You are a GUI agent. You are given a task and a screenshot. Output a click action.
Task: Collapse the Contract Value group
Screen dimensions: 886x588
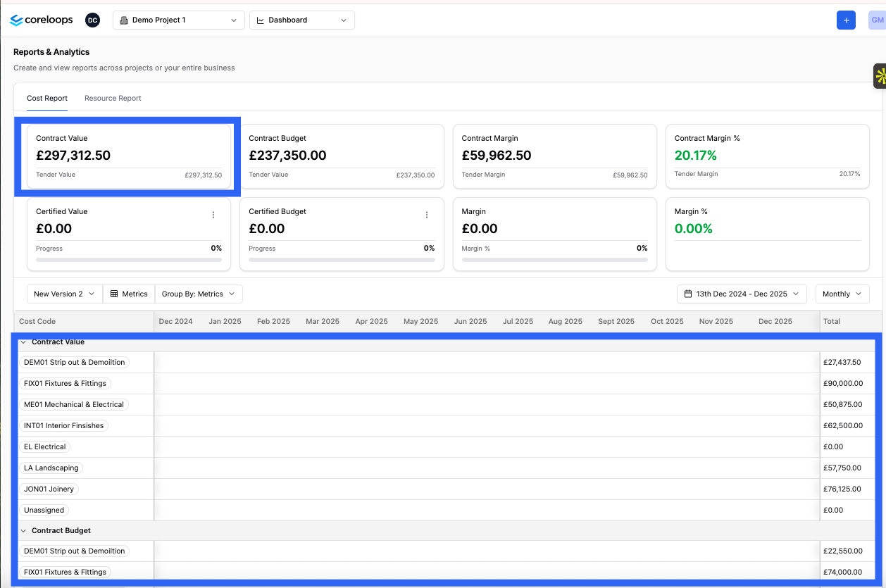[23, 342]
